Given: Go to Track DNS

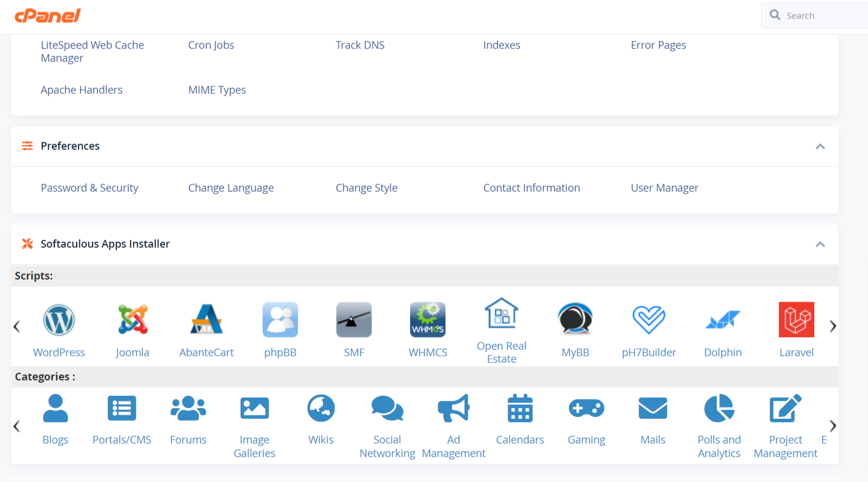Looking at the screenshot, I should coord(360,45).
